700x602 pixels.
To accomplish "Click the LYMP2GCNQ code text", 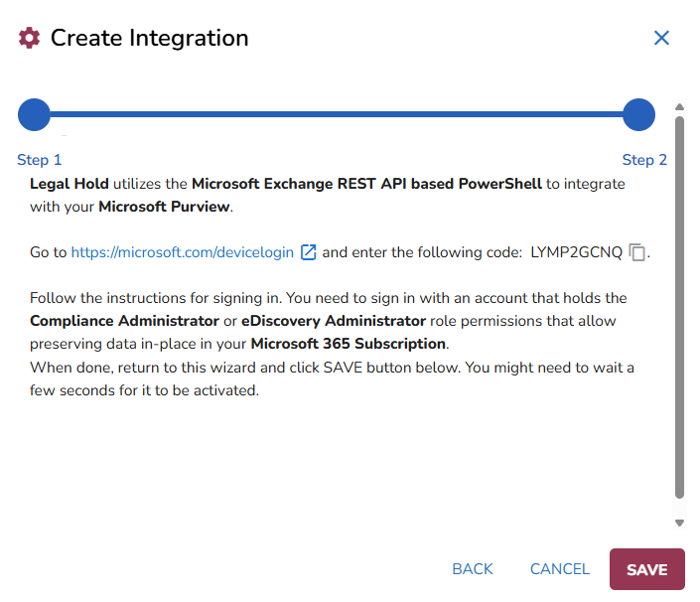I will 576,252.
